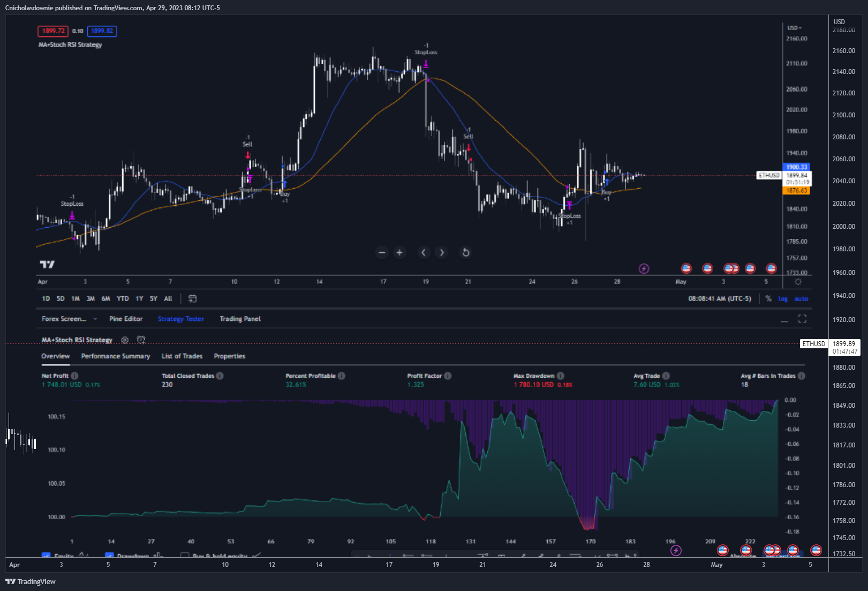Open the Forex Screener tab

point(64,319)
